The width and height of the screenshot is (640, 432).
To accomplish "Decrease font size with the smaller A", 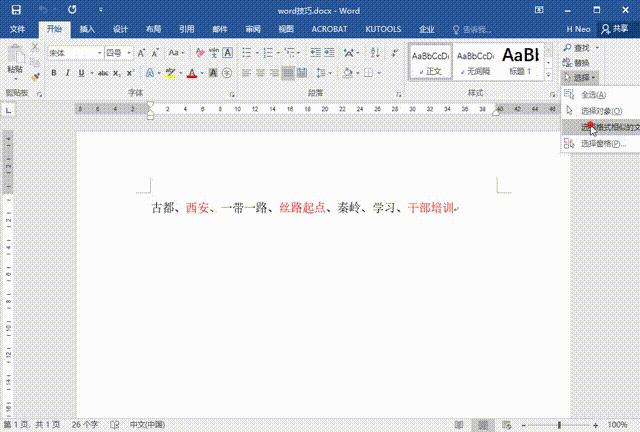I will tap(155, 53).
